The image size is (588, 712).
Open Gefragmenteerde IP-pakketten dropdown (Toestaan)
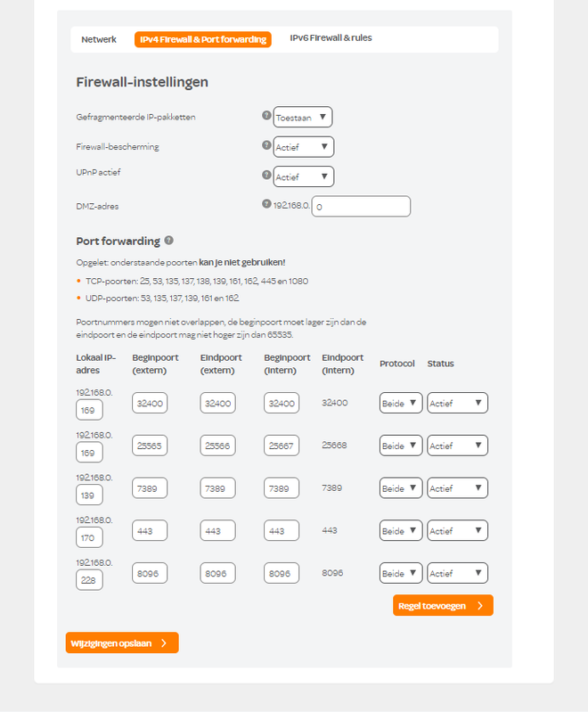tap(303, 117)
